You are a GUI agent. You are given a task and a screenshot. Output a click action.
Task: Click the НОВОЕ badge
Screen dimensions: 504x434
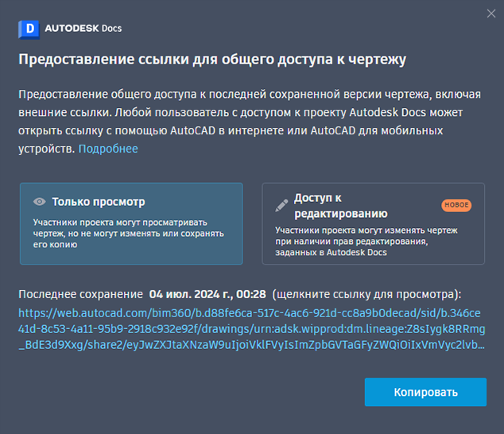click(x=456, y=205)
